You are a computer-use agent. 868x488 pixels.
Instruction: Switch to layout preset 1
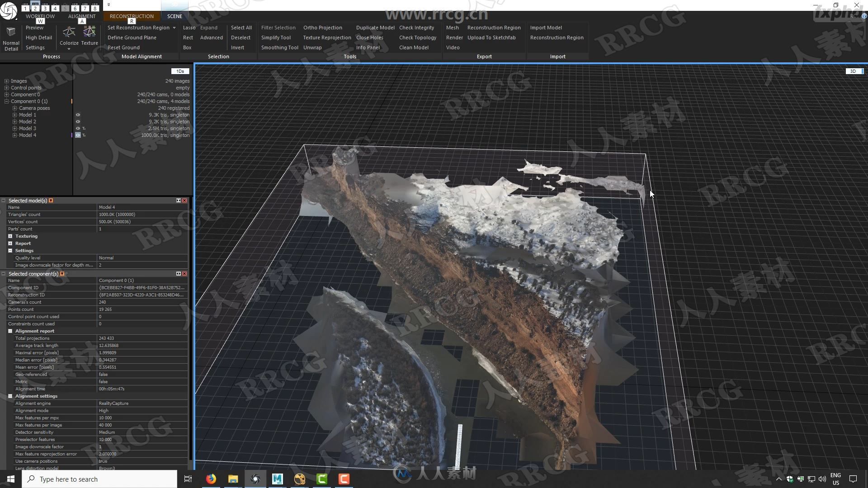[25, 8]
